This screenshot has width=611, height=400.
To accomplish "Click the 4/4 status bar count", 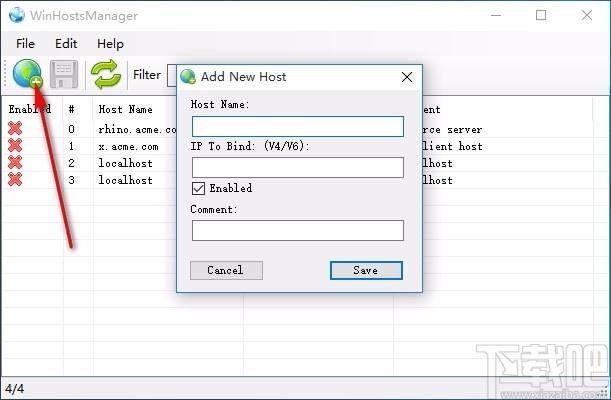I will click(x=14, y=388).
